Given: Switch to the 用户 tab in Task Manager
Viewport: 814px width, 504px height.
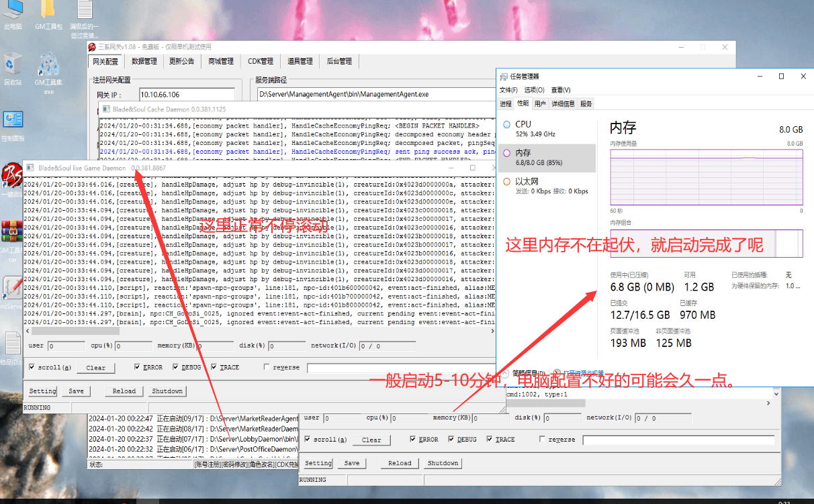Looking at the screenshot, I should [x=540, y=104].
